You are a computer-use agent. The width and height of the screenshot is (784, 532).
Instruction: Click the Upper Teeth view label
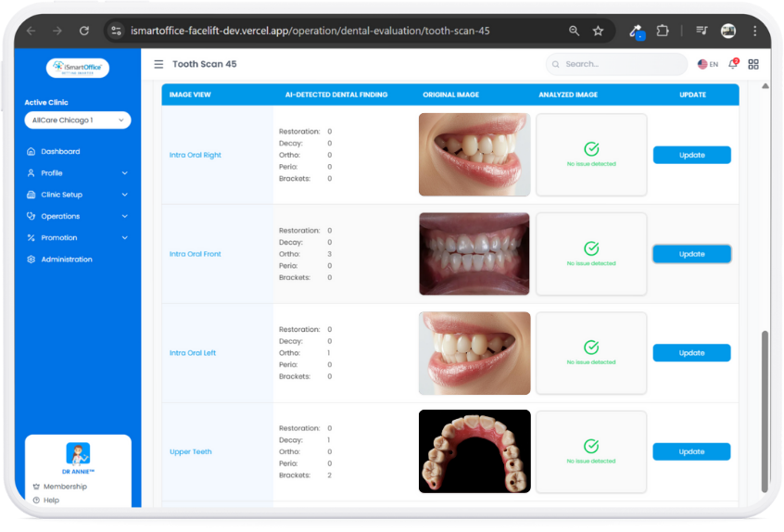pos(191,451)
